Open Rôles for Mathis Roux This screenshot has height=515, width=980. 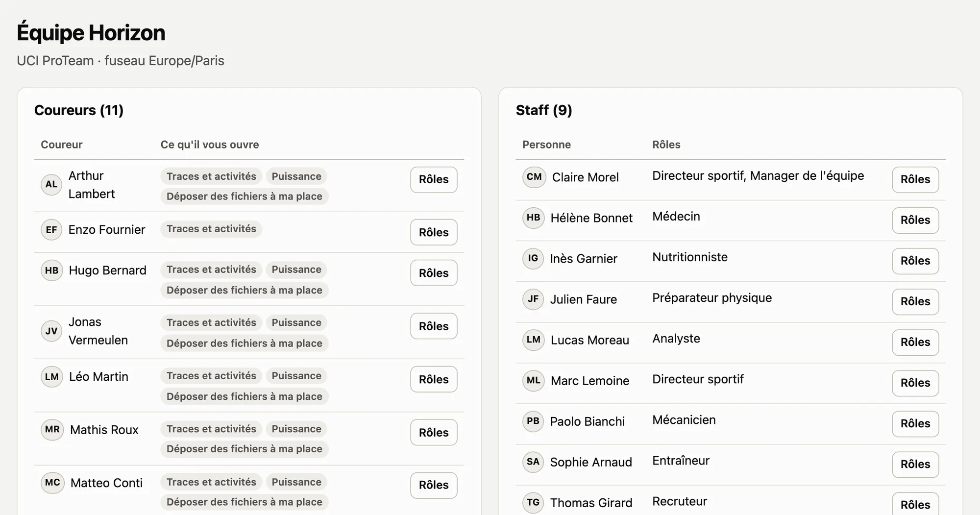point(434,433)
